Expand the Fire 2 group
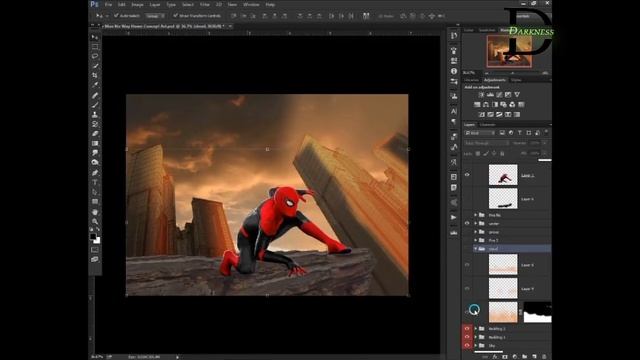This screenshot has width=640, height=360. 476,240
